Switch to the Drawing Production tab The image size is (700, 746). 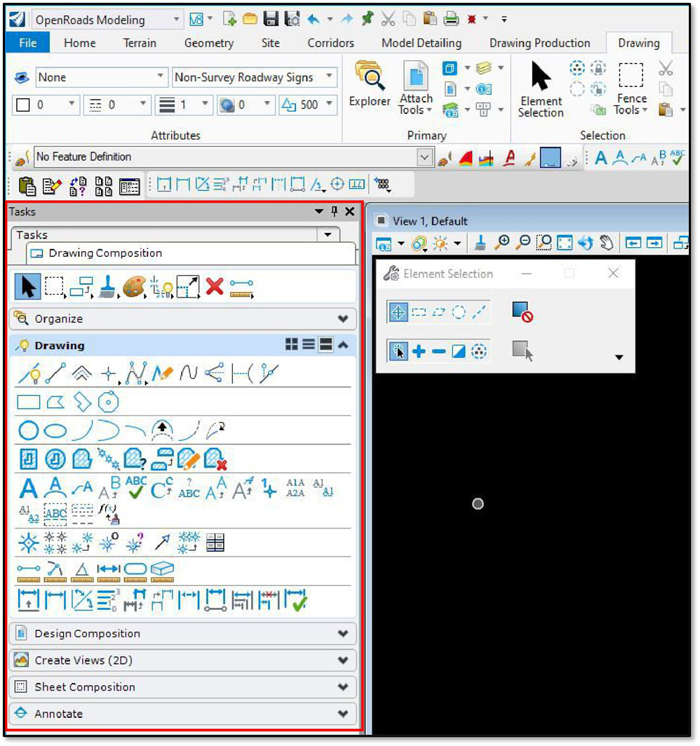[x=540, y=43]
